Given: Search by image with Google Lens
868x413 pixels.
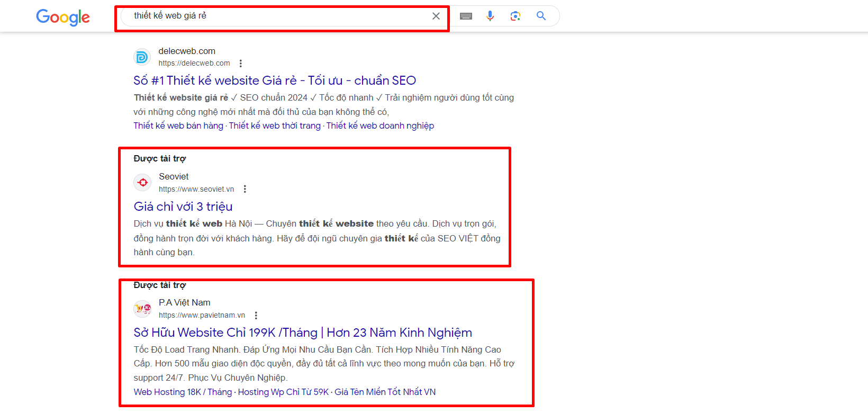Looking at the screenshot, I should click(x=516, y=16).
